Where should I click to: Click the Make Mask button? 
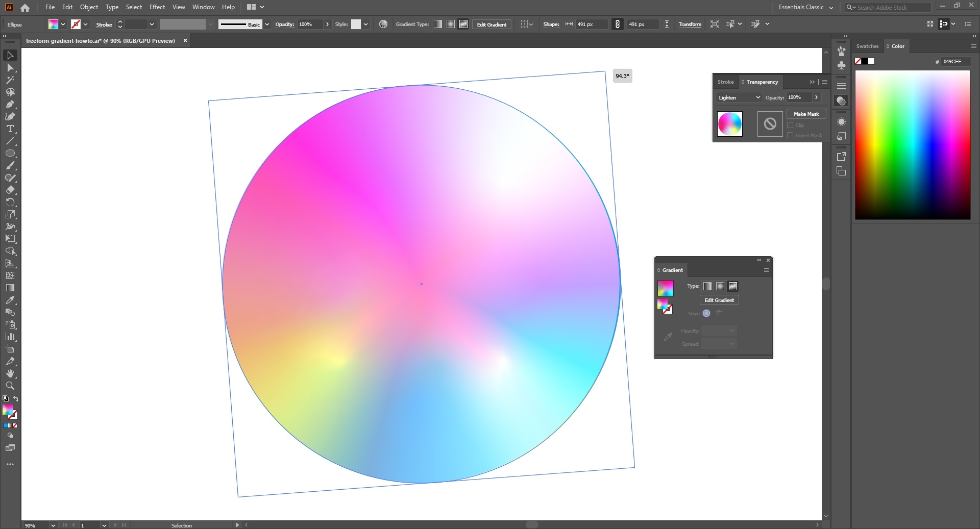805,113
